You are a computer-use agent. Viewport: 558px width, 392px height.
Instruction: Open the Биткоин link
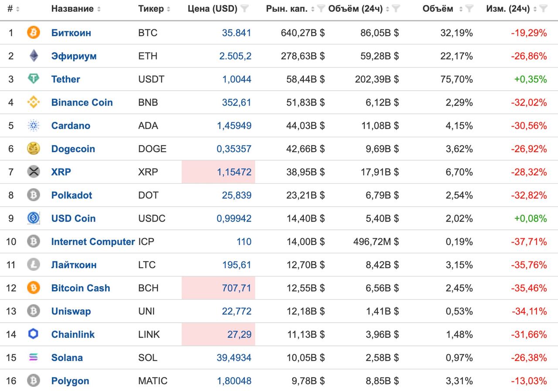pyautogui.click(x=71, y=33)
